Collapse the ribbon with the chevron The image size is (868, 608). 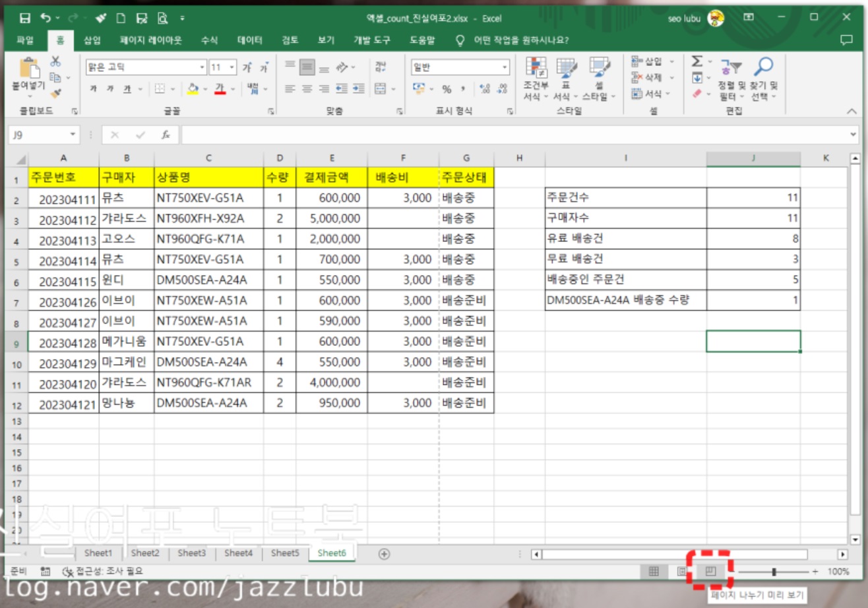tap(851, 111)
